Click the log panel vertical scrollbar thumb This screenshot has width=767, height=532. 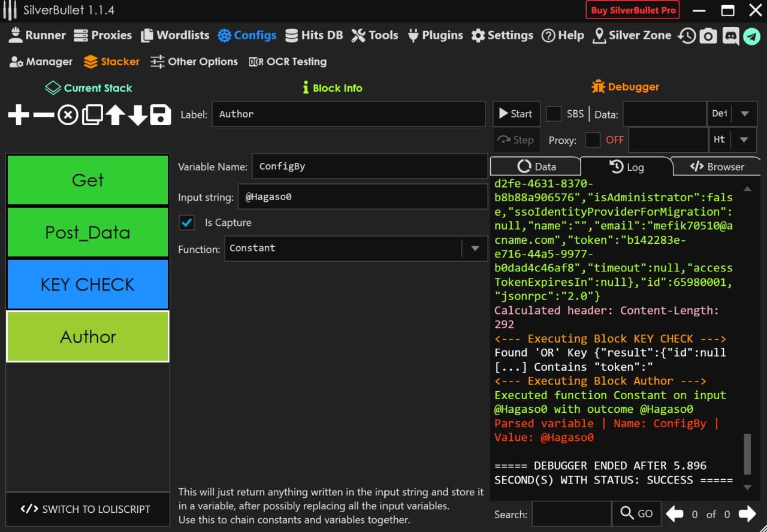pyautogui.click(x=747, y=454)
